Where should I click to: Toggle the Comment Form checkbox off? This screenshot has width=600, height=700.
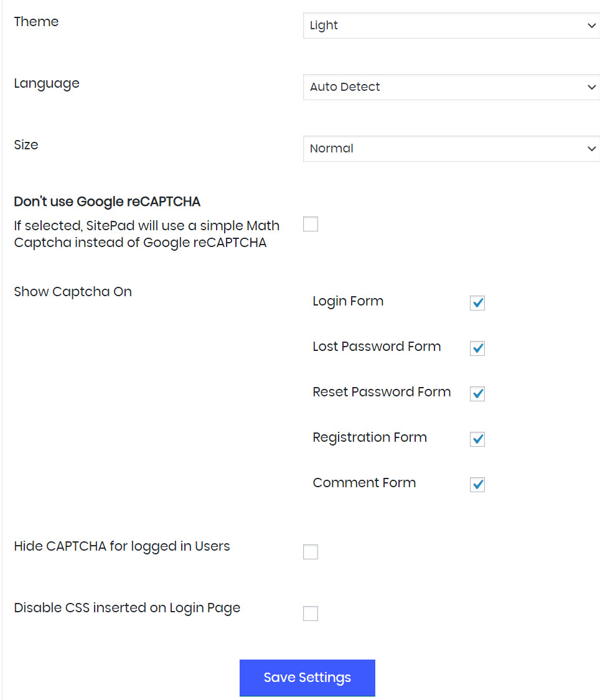477,485
